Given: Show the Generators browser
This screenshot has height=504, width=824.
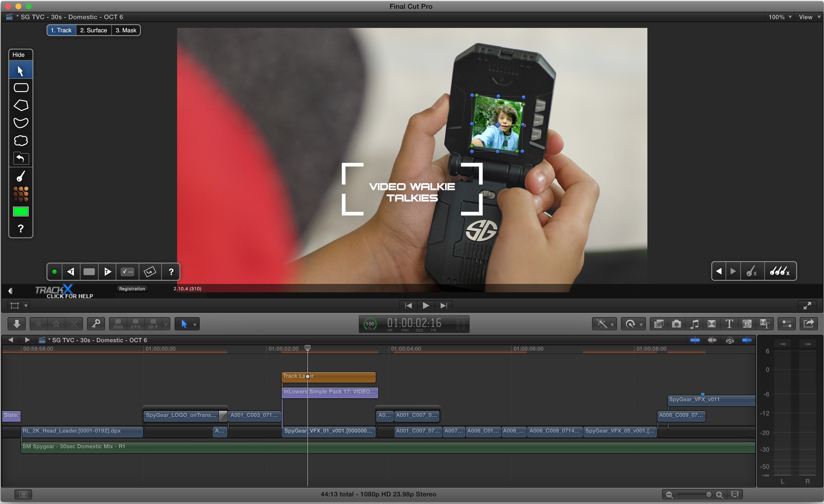Looking at the screenshot, I should [747, 324].
